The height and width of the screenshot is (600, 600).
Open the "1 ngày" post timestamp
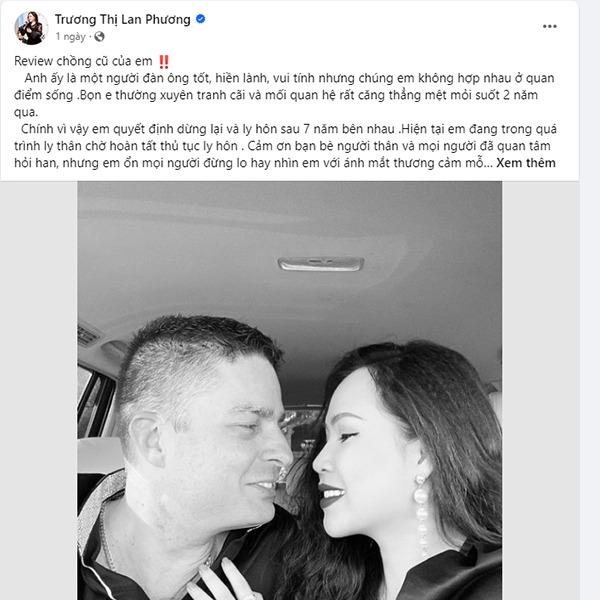click(x=70, y=37)
